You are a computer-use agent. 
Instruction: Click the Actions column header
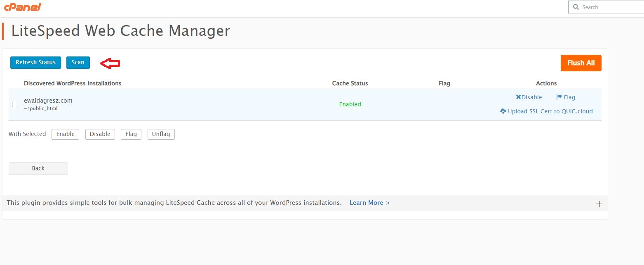point(546,83)
